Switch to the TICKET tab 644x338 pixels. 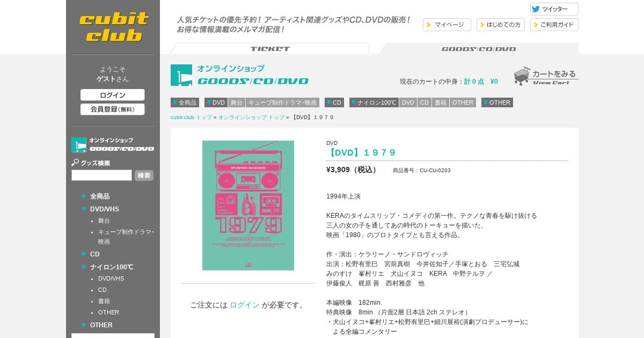[x=270, y=48]
